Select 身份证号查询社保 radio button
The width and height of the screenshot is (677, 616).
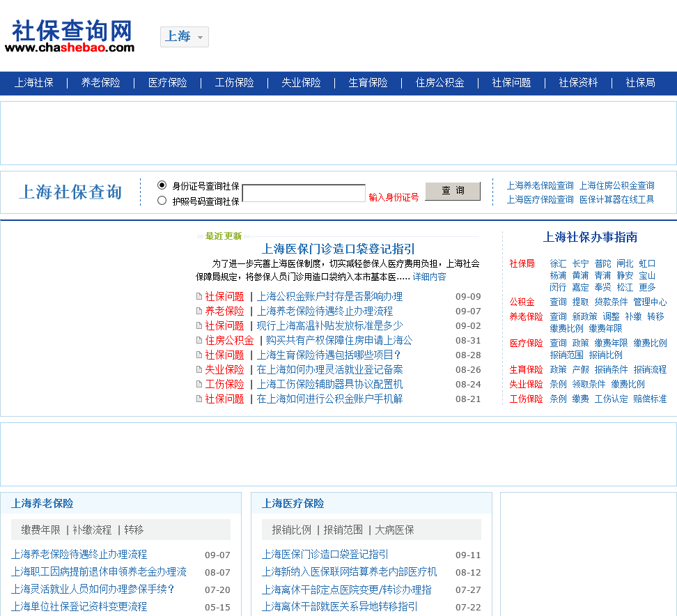coord(162,185)
